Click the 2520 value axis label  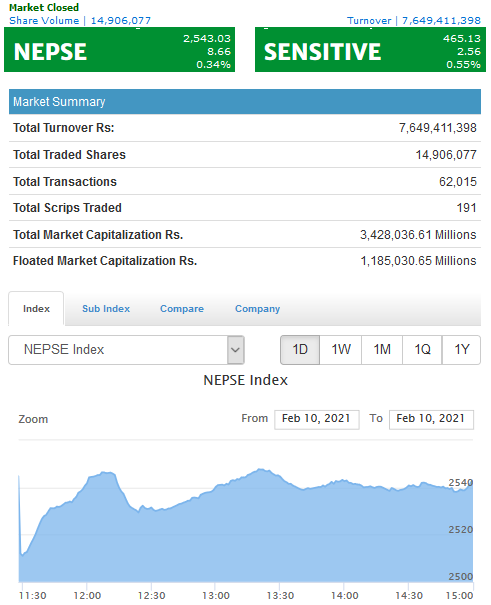[461, 530]
